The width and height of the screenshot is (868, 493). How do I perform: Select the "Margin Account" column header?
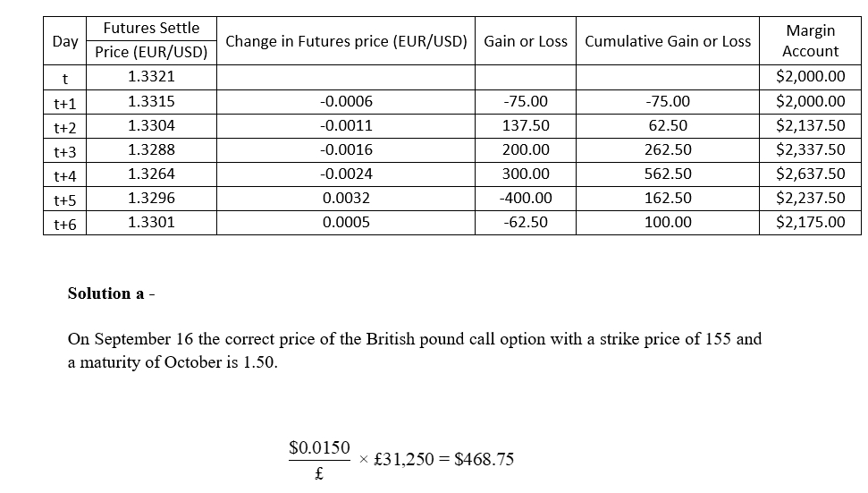(810, 41)
